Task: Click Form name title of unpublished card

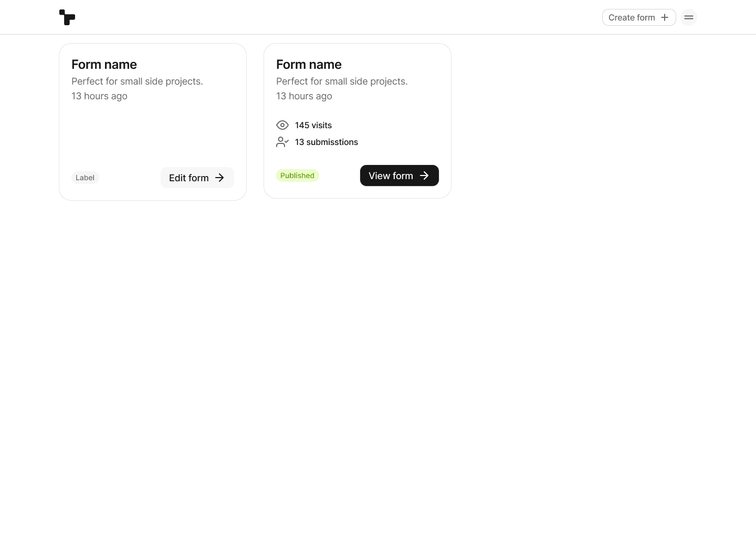Action: coord(104,65)
